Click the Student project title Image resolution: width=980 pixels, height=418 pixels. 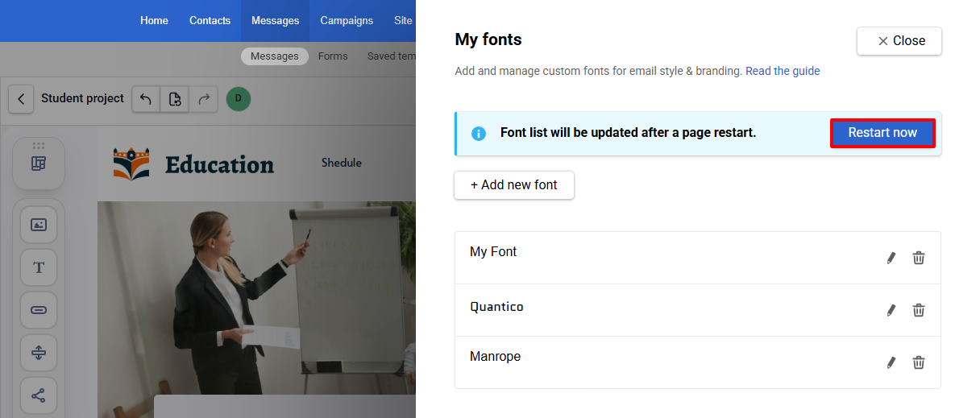coord(82,98)
